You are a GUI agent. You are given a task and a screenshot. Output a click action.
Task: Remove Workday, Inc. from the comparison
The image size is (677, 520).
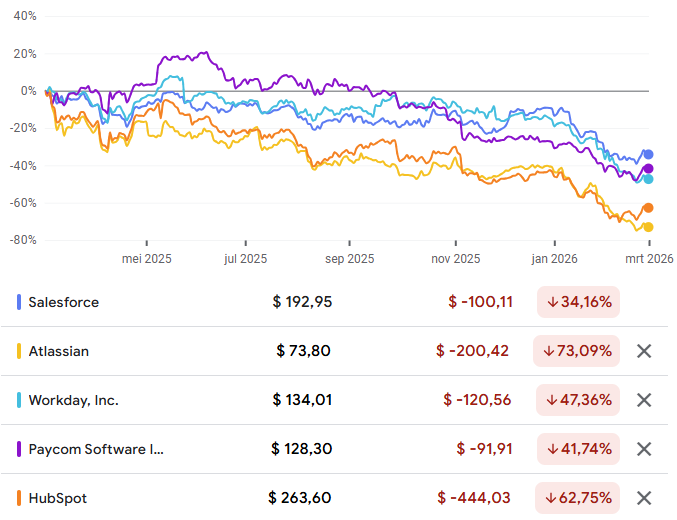[x=644, y=400]
